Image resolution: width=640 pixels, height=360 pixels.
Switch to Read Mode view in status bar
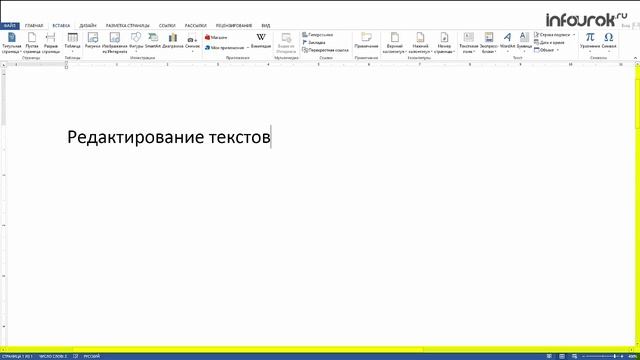(x=549, y=356)
